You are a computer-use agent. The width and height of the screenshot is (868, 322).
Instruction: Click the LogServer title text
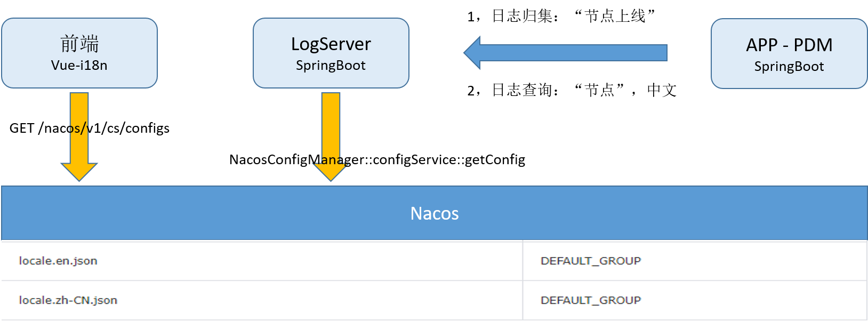click(x=331, y=44)
